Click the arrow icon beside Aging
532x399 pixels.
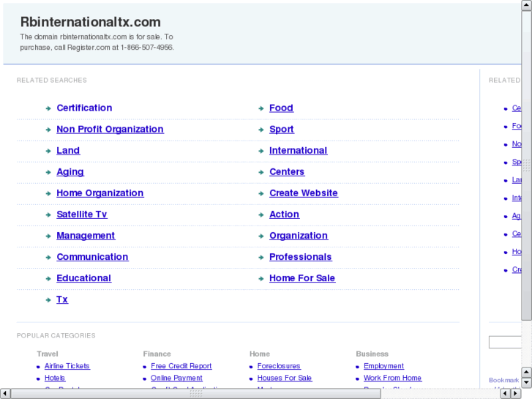pyautogui.click(x=48, y=173)
